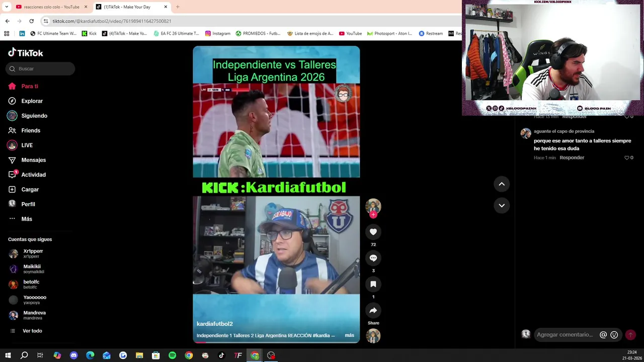Focus the 'Agregar comentario...' field
Viewport: 644px width, 362px height.
pyautogui.click(x=566, y=335)
